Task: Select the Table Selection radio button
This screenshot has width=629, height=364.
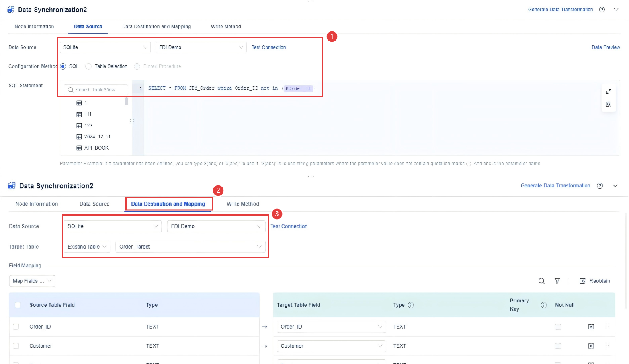Action: (88, 66)
